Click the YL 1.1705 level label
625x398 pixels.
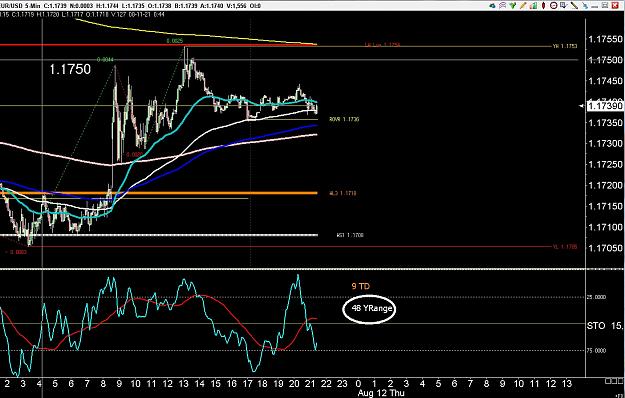tap(565, 247)
